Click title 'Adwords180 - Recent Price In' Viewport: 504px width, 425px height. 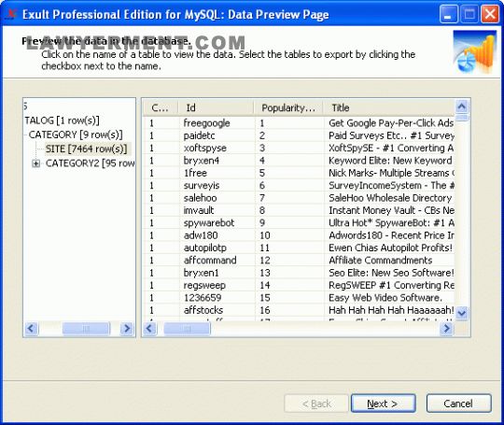pyautogui.click(x=391, y=235)
